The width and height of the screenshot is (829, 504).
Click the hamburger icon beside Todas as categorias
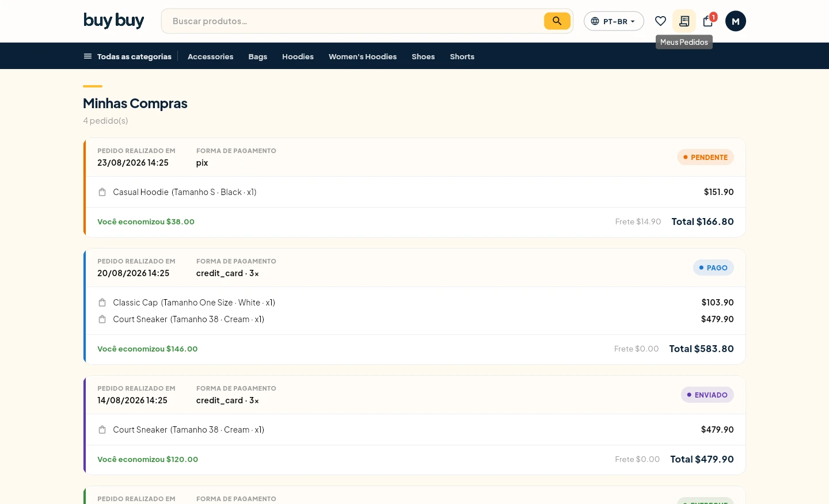coord(88,56)
